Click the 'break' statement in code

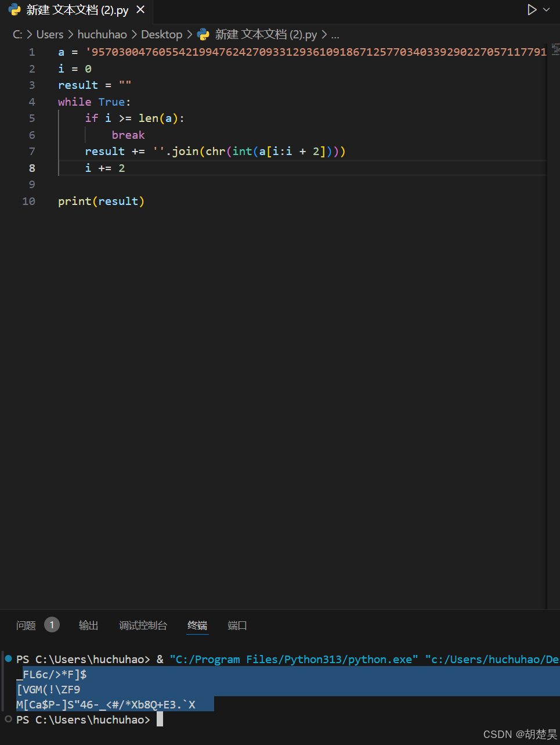coord(128,135)
